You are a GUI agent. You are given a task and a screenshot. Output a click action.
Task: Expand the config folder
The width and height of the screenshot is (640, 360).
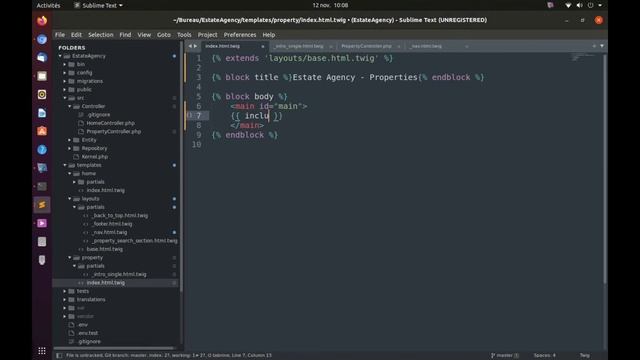click(65, 73)
